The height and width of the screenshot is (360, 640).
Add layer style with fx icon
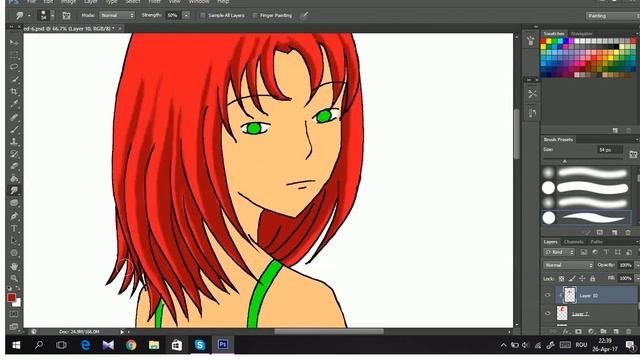pos(565,331)
